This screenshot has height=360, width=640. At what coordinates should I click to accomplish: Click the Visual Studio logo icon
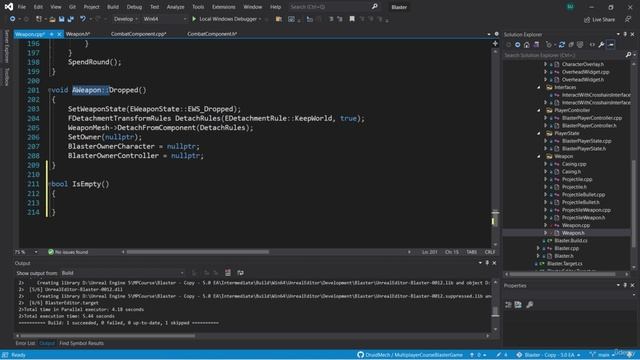click(9, 7)
